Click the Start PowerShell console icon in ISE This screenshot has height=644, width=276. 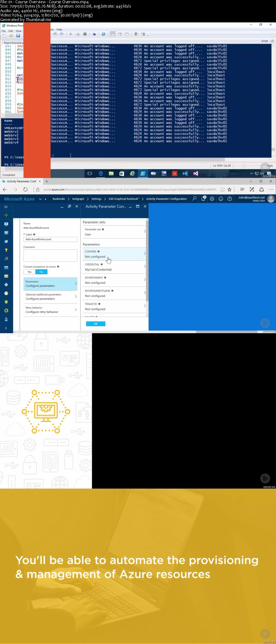(x=103, y=34)
